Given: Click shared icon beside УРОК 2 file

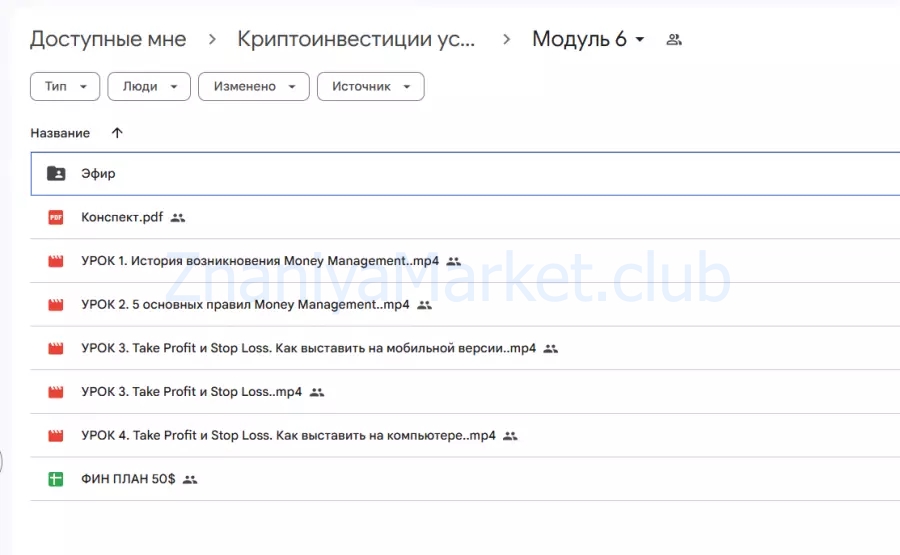Looking at the screenshot, I should pos(424,305).
